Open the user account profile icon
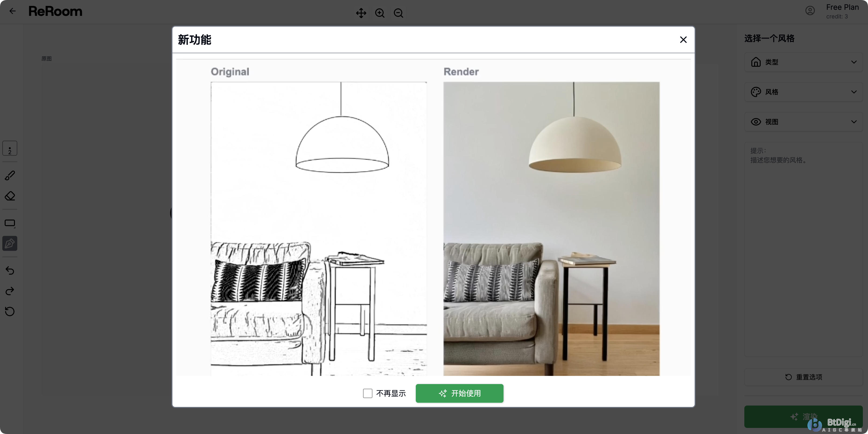This screenshot has width=868, height=434. (810, 11)
